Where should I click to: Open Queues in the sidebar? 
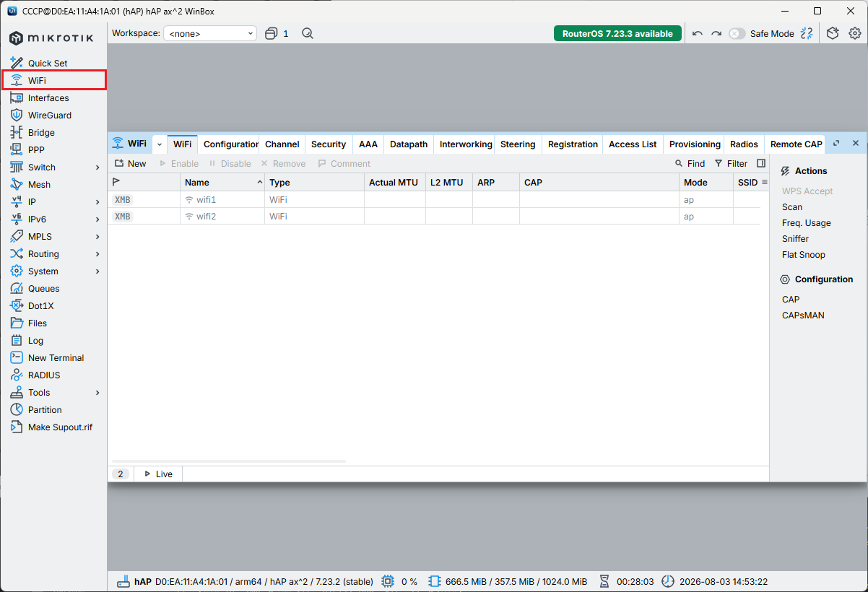pos(43,288)
